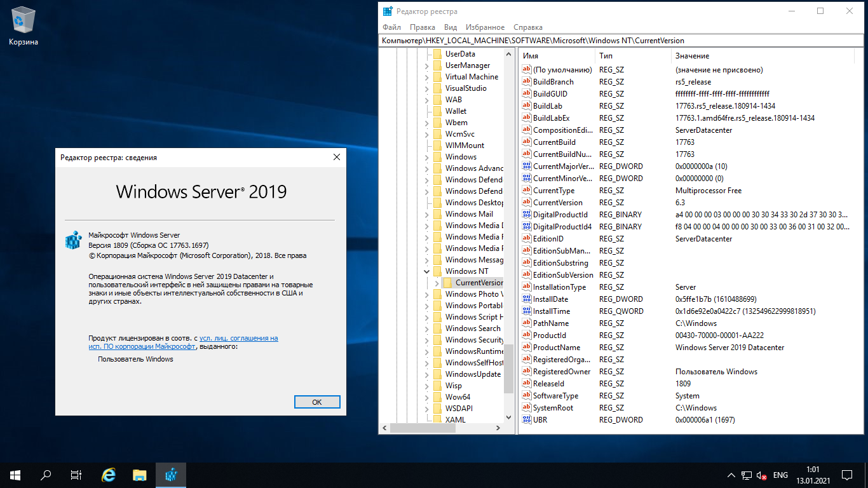The image size is (868, 488).
Task: Expand the WcmSvc key
Action: [x=427, y=134]
